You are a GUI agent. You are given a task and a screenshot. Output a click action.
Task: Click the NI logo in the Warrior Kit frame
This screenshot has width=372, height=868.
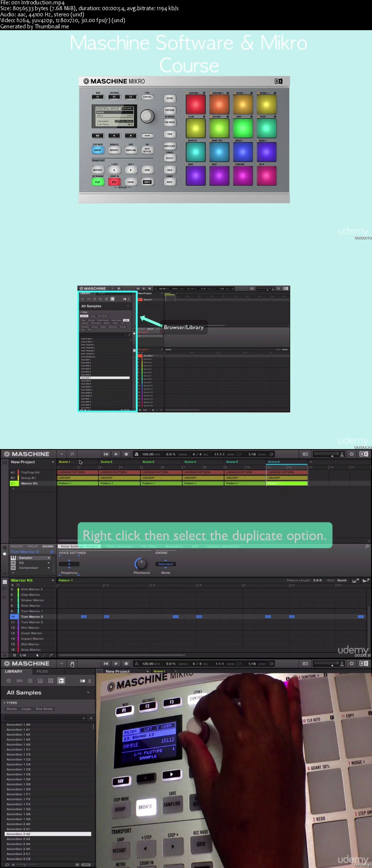[x=363, y=454]
